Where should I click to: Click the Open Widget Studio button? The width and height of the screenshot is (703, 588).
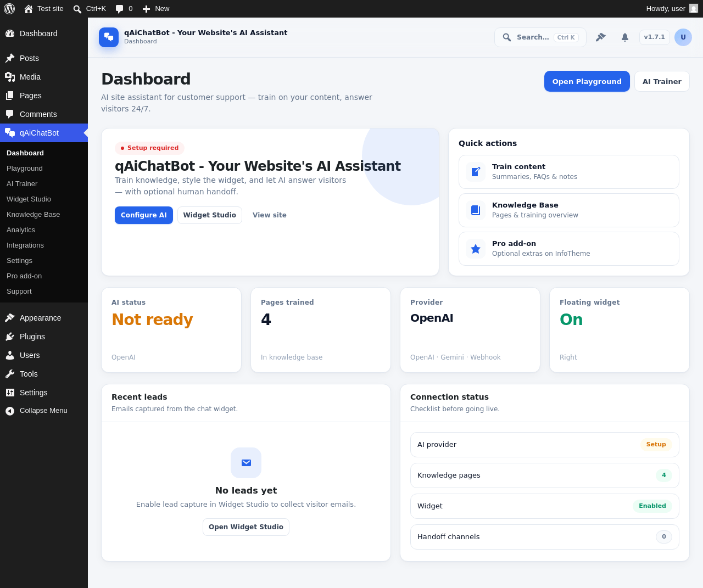point(246,527)
